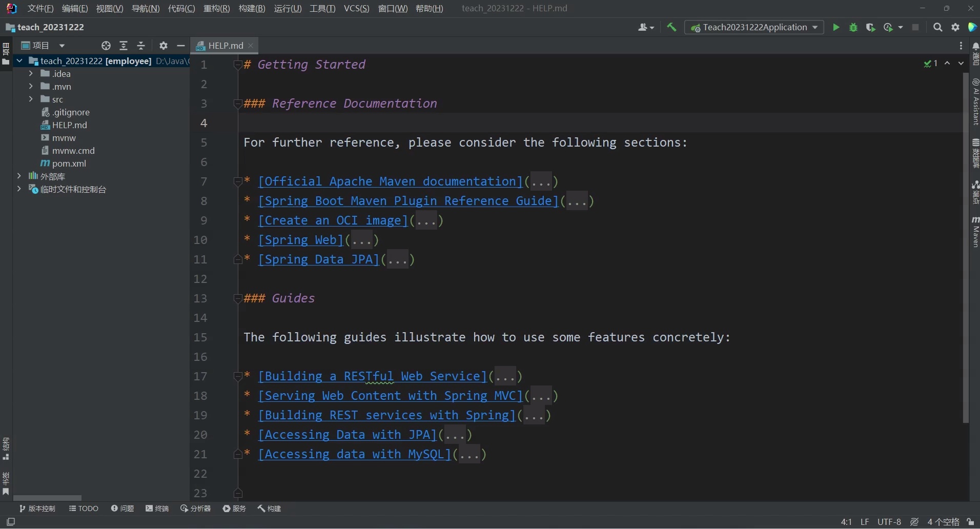Viewport: 980px width, 529px height.
Task: Open the TODO panel in the status bar
Action: tap(84, 508)
